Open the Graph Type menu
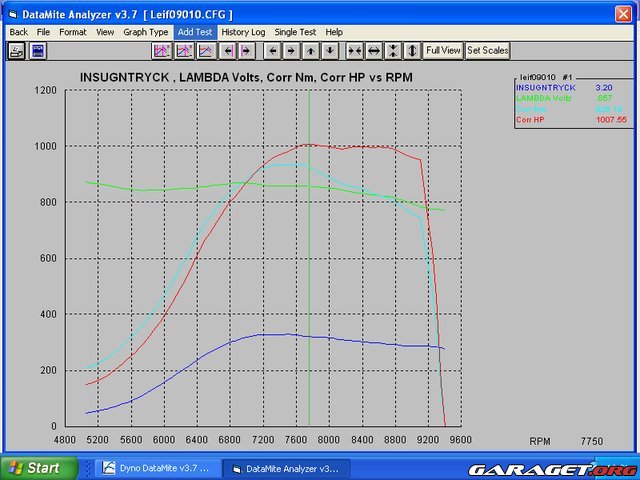The image size is (640, 480). pyautogui.click(x=145, y=32)
